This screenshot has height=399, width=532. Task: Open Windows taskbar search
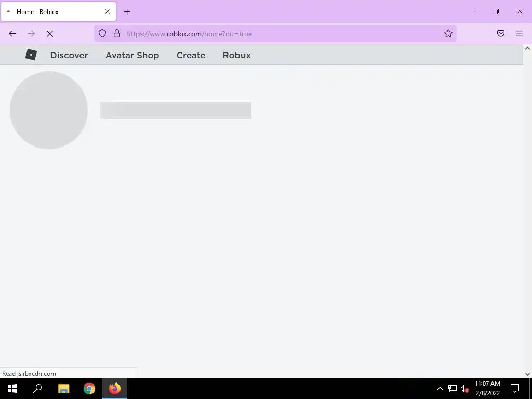pyautogui.click(x=37, y=389)
